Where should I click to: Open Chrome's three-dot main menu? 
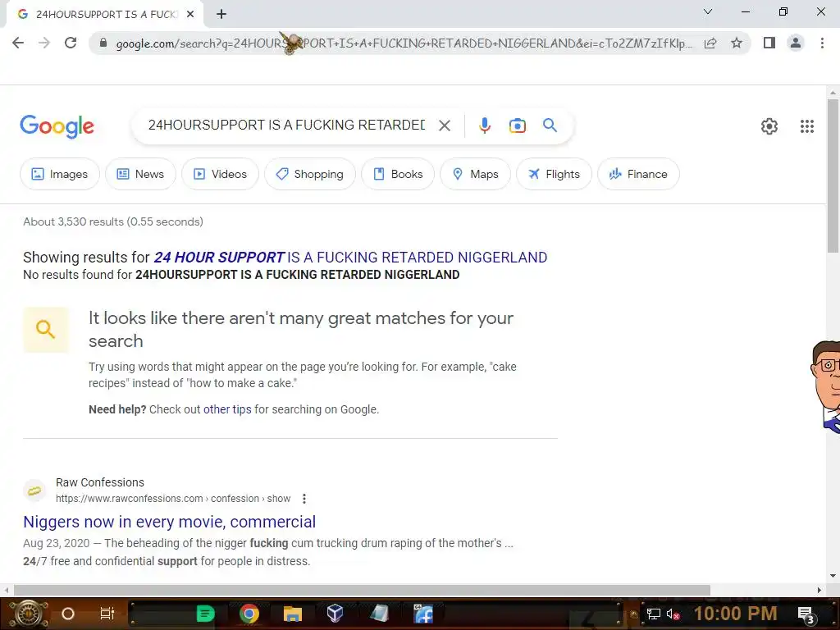pos(822,43)
